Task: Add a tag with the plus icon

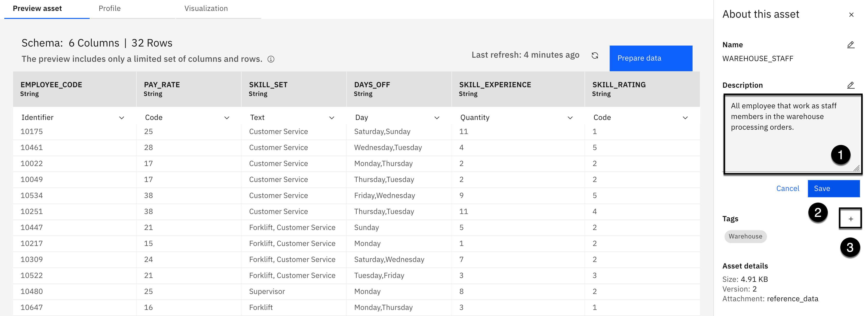Action: 851,219
